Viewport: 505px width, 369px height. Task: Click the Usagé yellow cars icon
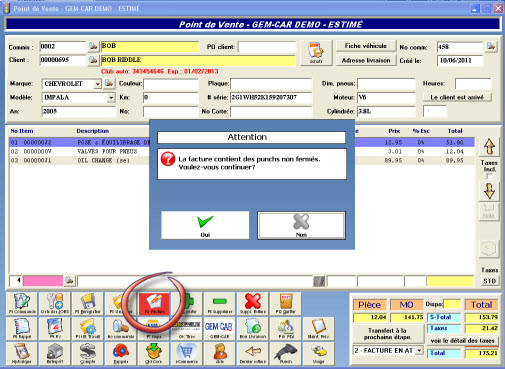point(319,354)
